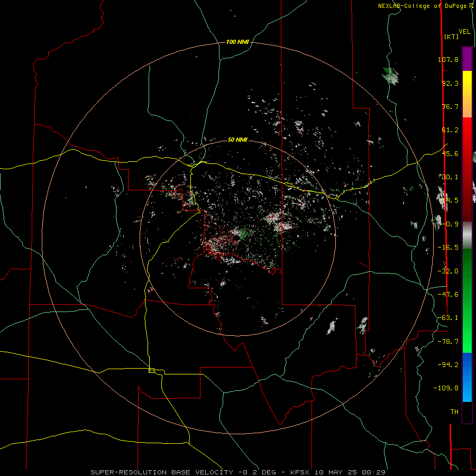This screenshot has width=476, height=476.
Task: Click the -78.7 scale value
Action: click(x=448, y=342)
